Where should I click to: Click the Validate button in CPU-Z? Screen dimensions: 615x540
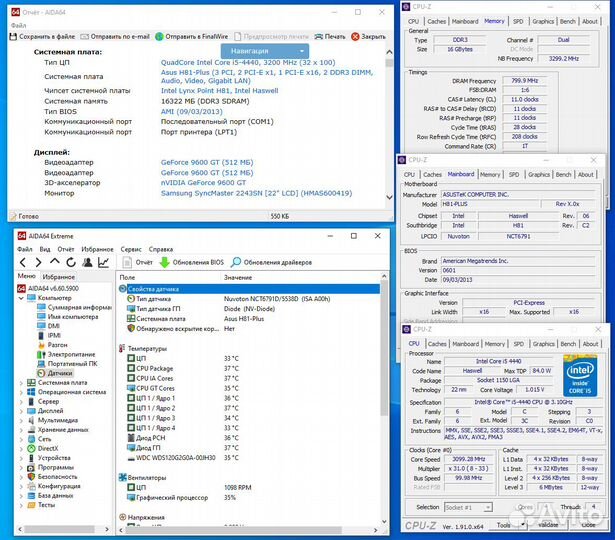[548, 525]
